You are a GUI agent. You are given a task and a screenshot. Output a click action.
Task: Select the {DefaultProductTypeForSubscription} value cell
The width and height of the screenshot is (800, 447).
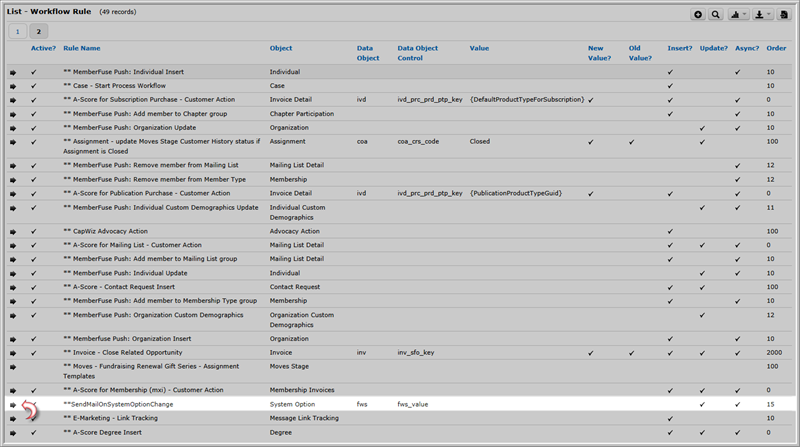pyautogui.click(x=527, y=100)
